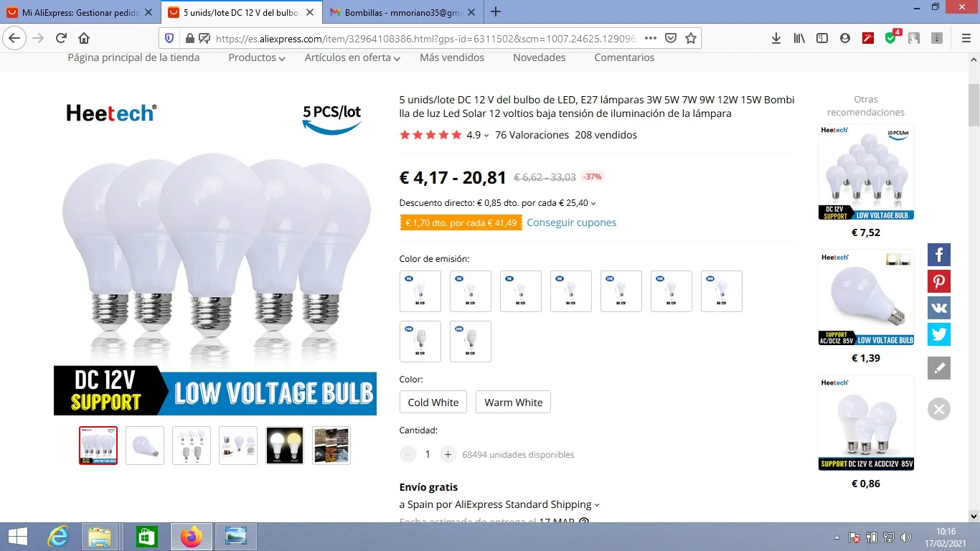Viewport: 980px width, 551px height.
Task: Open the Artículos en oferta dropdown
Action: click(x=352, y=57)
